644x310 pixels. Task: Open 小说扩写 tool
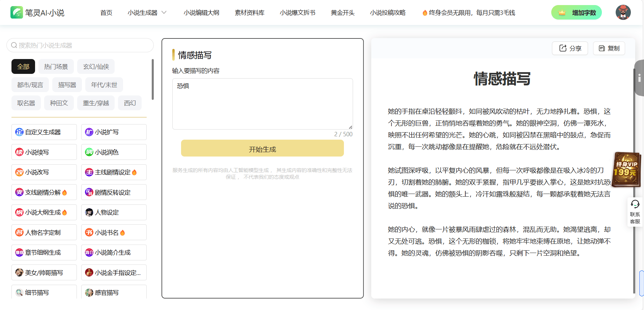(114, 132)
